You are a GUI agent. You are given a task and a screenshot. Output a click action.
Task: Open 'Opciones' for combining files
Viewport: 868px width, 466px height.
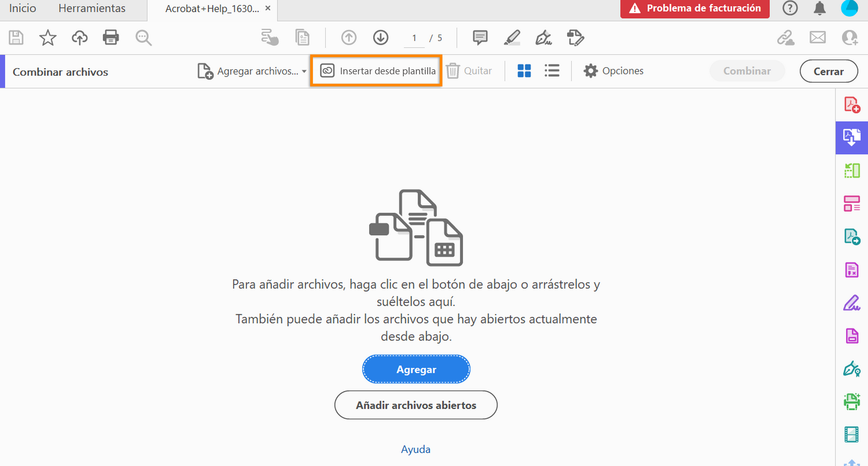point(613,71)
